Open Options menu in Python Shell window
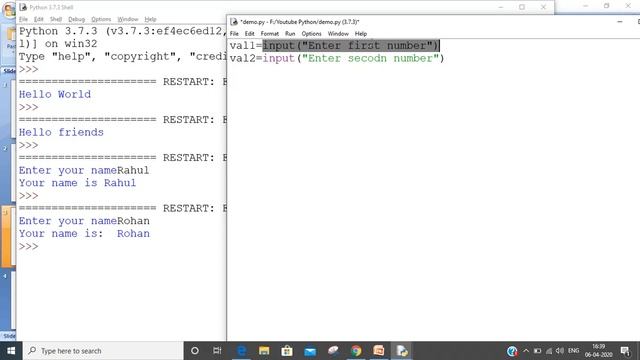Image resolution: width=640 pixels, height=360 pixels. coord(101,19)
